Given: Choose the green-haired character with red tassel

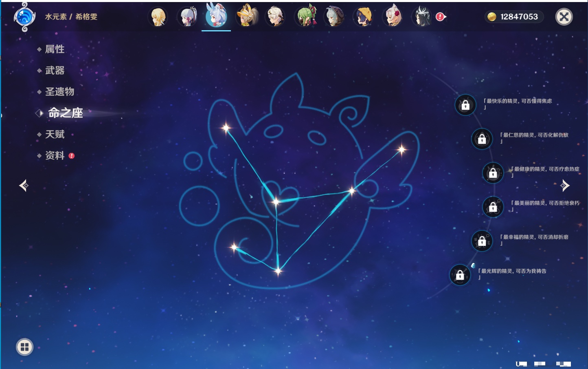Looking at the screenshot, I should coord(305,17).
